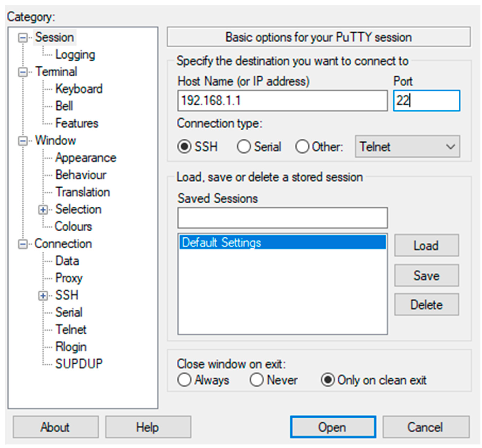Collapse the Window tree node
Image resolution: width=482 pixels, height=448 pixels.
point(23,141)
